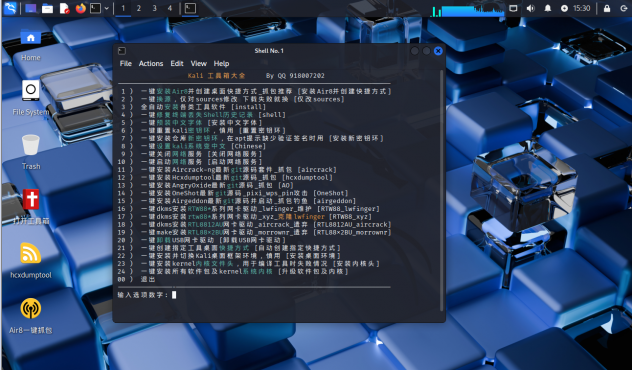Screen dimensions: 632x370
Task: Switch to workspace 4
Action: coord(170,8)
